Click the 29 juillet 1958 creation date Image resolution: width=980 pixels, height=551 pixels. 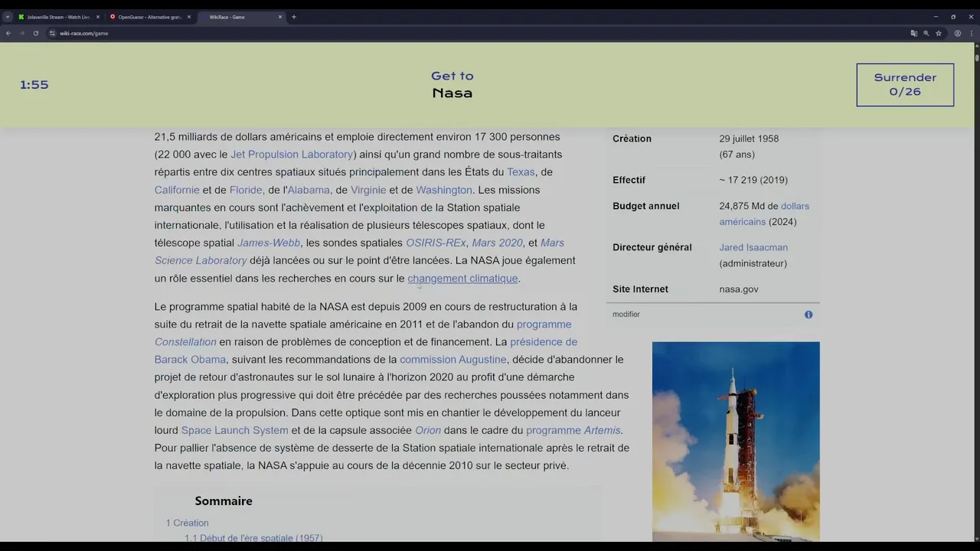[x=749, y=139]
